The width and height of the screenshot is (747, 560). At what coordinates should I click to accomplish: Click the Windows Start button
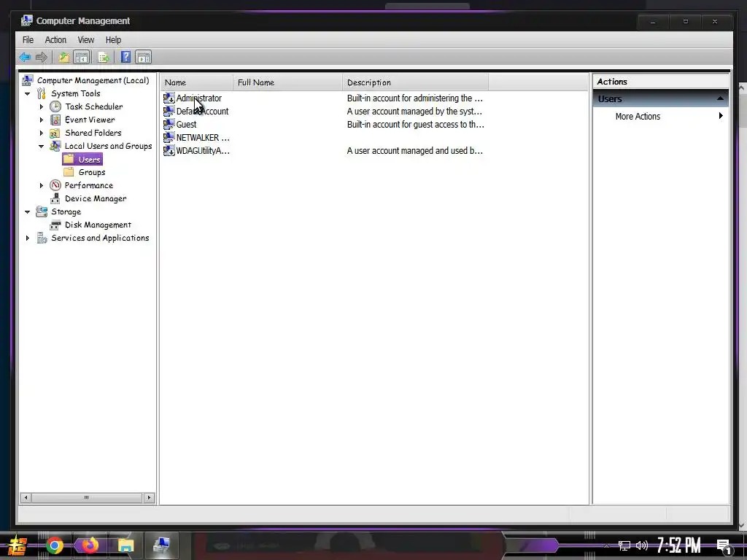point(18,545)
